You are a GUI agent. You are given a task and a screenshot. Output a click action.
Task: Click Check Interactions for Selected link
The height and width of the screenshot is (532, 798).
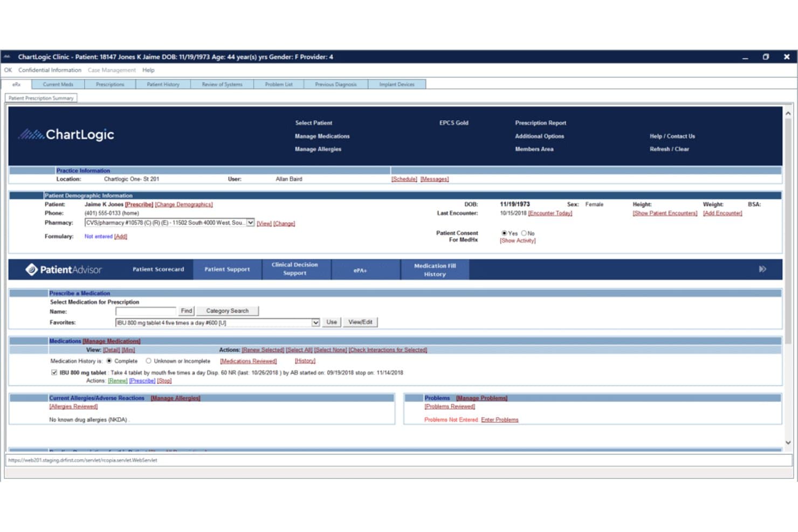click(x=388, y=350)
